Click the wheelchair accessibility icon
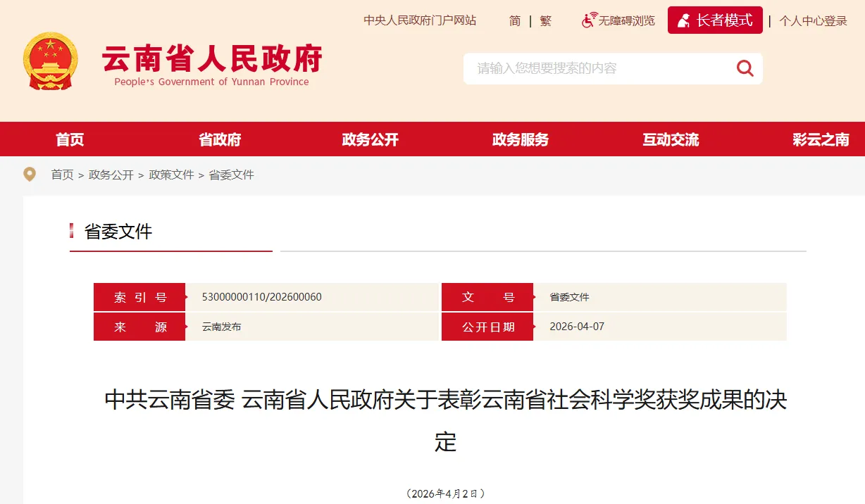 (589, 20)
